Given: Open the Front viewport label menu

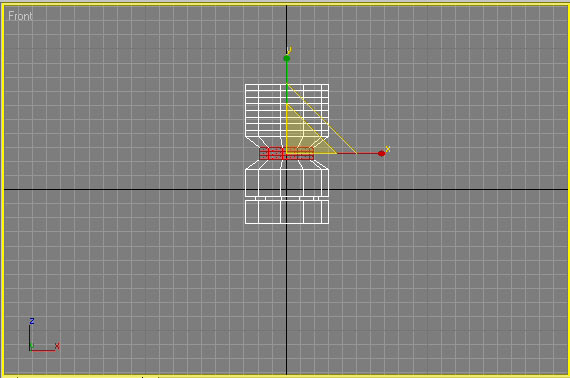Looking at the screenshot, I should click(x=20, y=16).
